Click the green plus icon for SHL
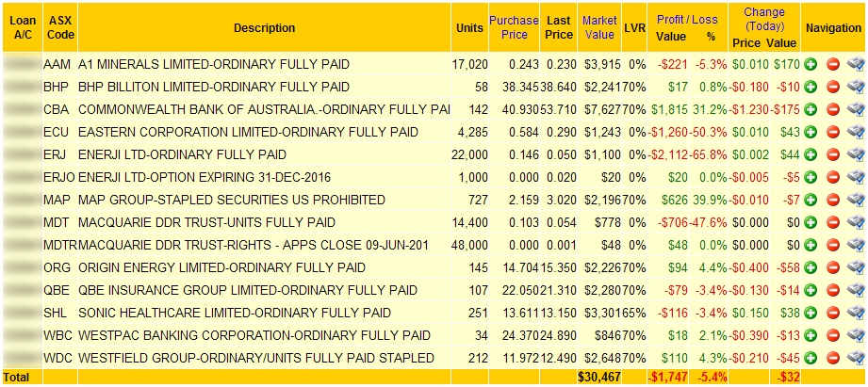Viewport: 868px width, 387px height. tap(811, 313)
